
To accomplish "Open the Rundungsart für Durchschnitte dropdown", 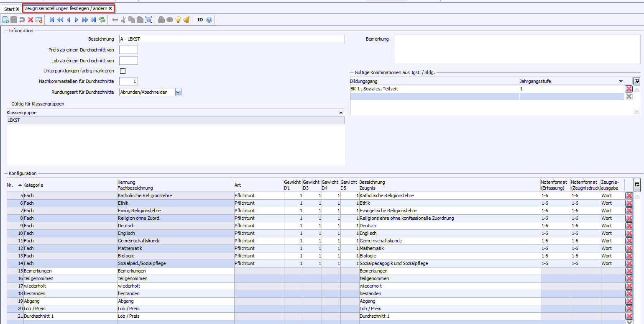I will [178, 92].
